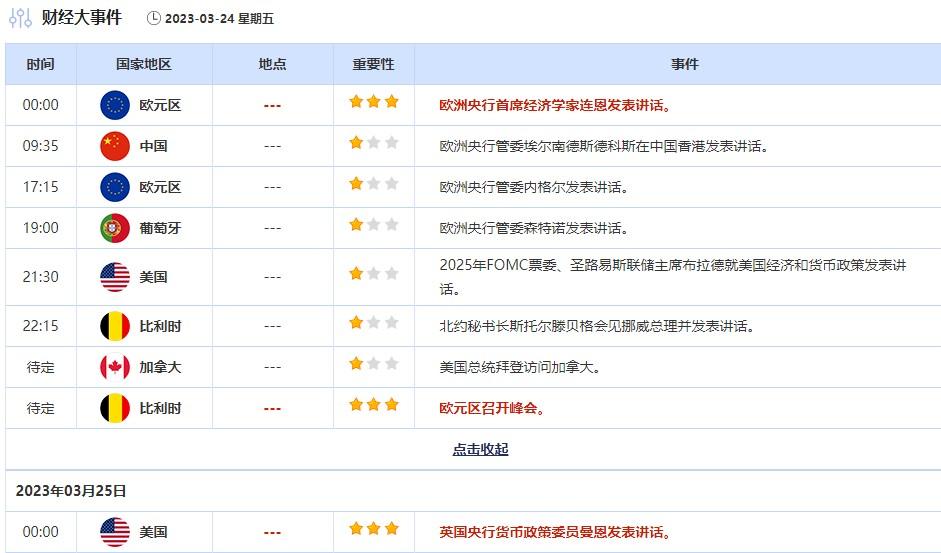Click the 地点 column header

coord(272,64)
